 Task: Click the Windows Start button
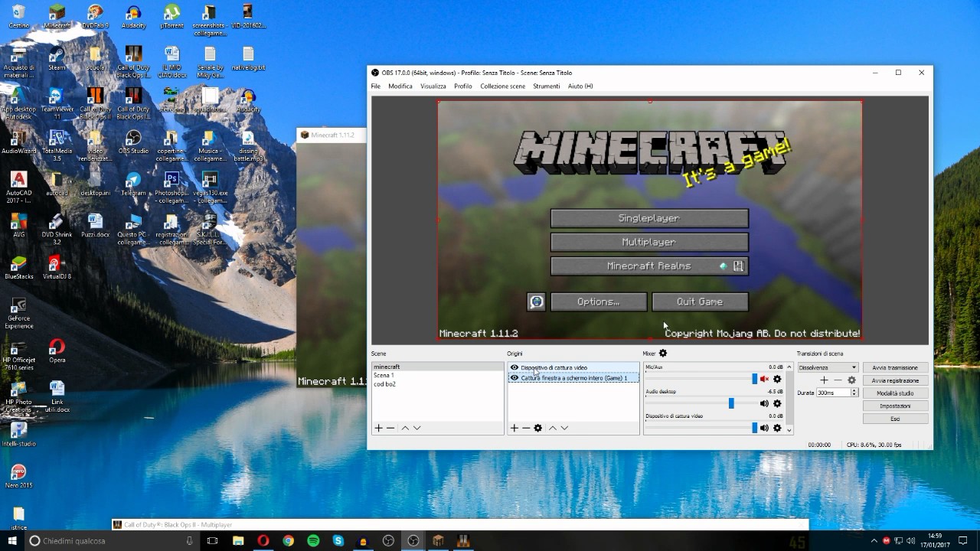12,540
